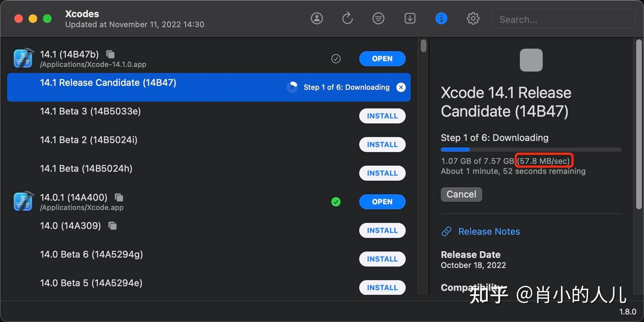Click the gray checkmark beside 14.1 (14B47b)
The image size is (644, 322).
(x=336, y=59)
